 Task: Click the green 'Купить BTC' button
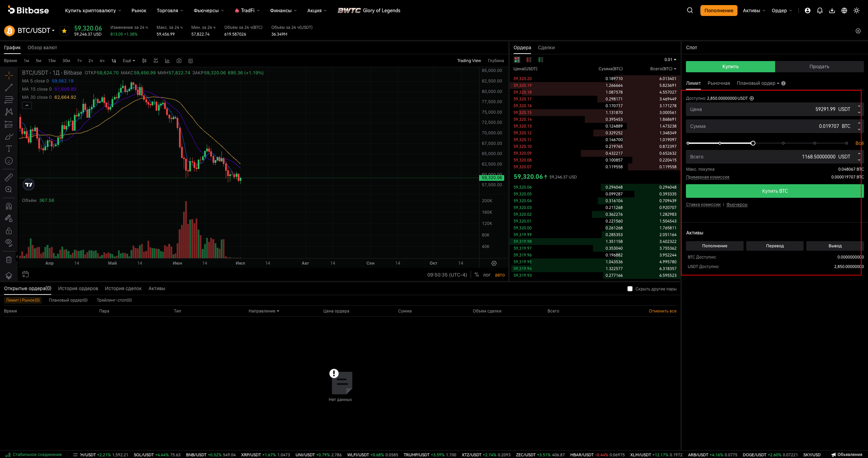[x=775, y=191]
